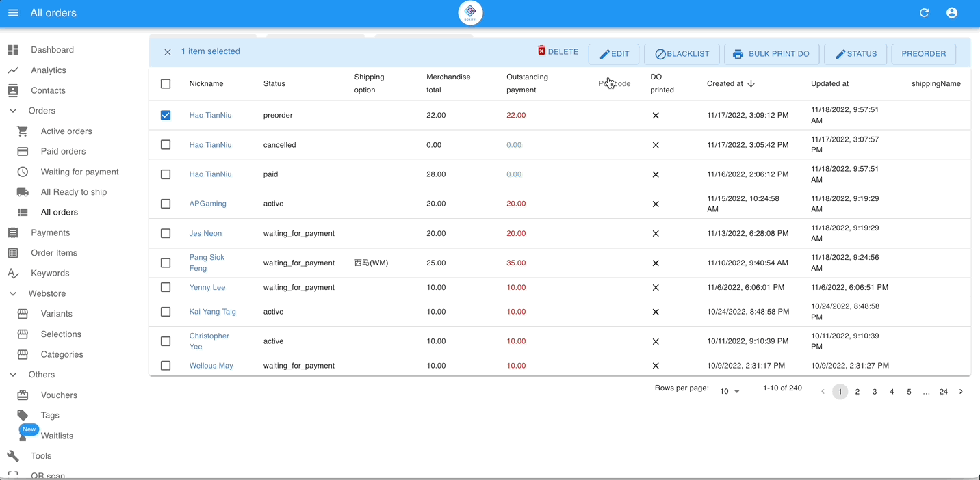Click the refresh icon in header
The image size is (980, 480).
click(924, 13)
